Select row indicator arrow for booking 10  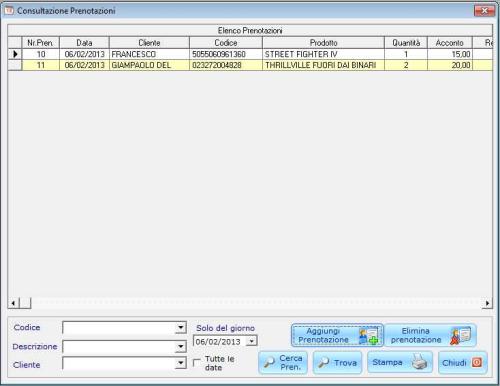coord(15,54)
